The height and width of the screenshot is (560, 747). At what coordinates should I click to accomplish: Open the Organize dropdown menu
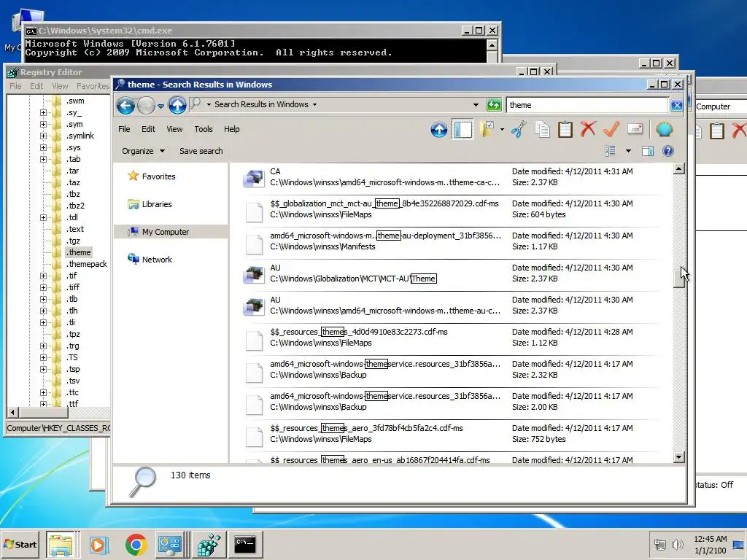click(x=143, y=151)
